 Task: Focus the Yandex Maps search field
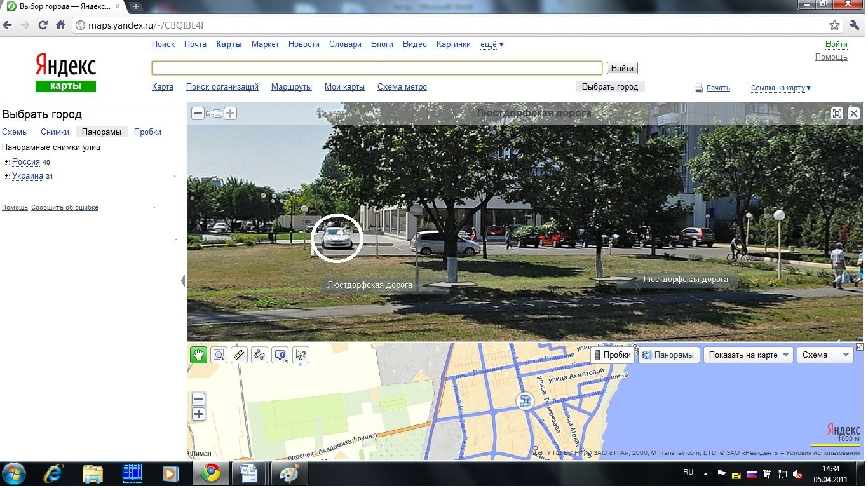[x=377, y=68]
